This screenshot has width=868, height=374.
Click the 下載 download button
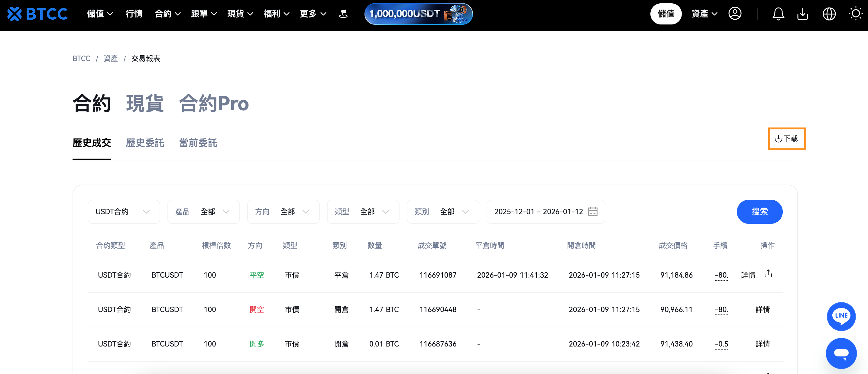tap(786, 139)
